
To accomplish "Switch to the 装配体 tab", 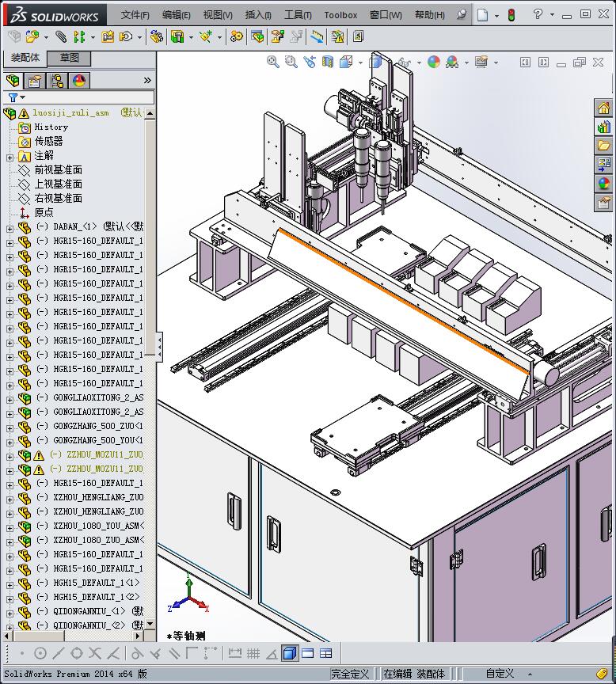I will click(x=25, y=58).
